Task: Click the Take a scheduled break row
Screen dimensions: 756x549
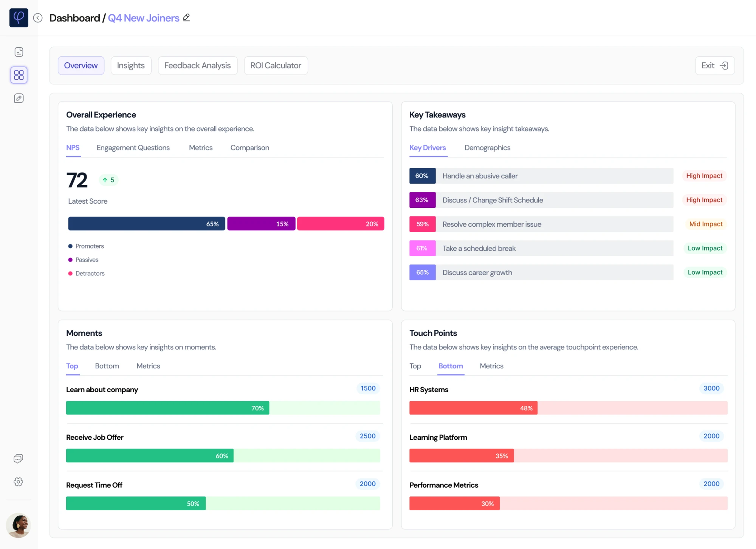Action: [541, 249]
